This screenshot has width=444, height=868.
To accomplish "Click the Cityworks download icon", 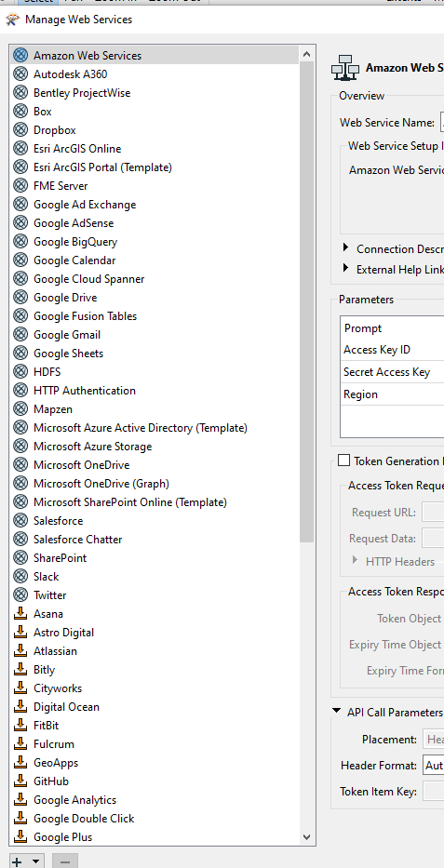I will pyautogui.click(x=20, y=688).
